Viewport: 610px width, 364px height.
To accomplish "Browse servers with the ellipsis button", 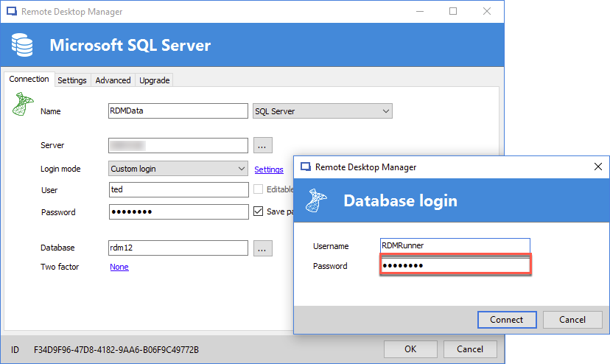I will click(x=263, y=145).
